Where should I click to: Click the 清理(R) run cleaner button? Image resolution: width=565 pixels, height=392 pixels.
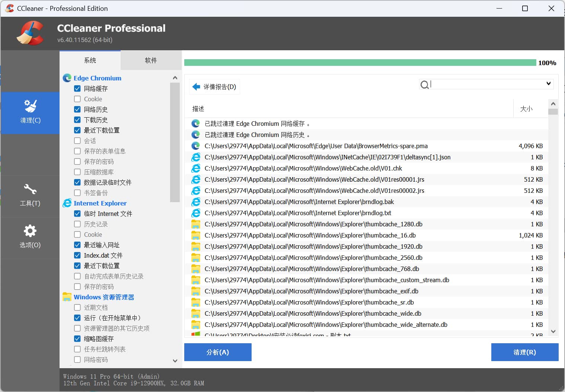[525, 352]
